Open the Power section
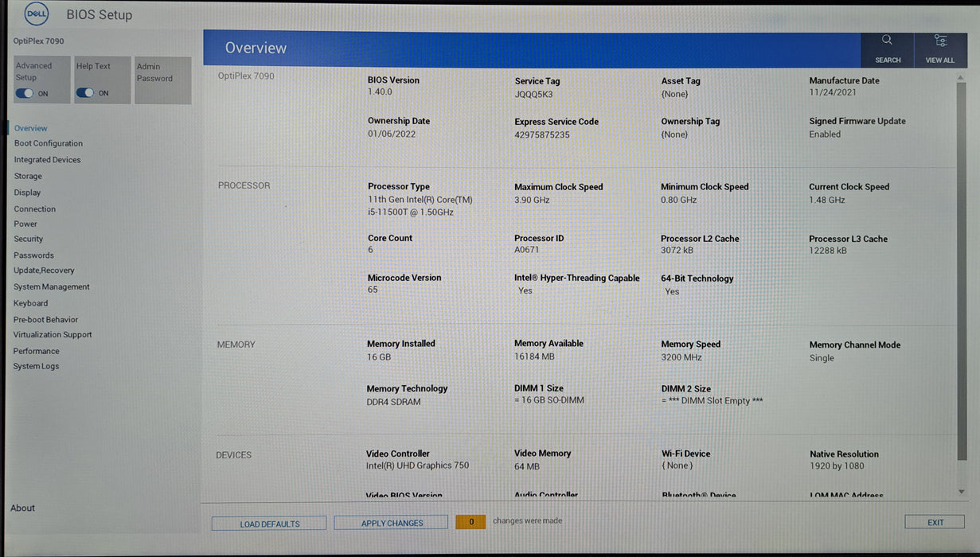 coord(25,224)
